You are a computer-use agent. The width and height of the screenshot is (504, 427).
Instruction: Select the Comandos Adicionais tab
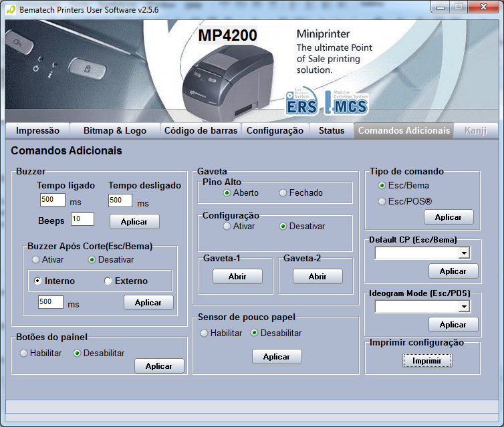[x=404, y=130]
